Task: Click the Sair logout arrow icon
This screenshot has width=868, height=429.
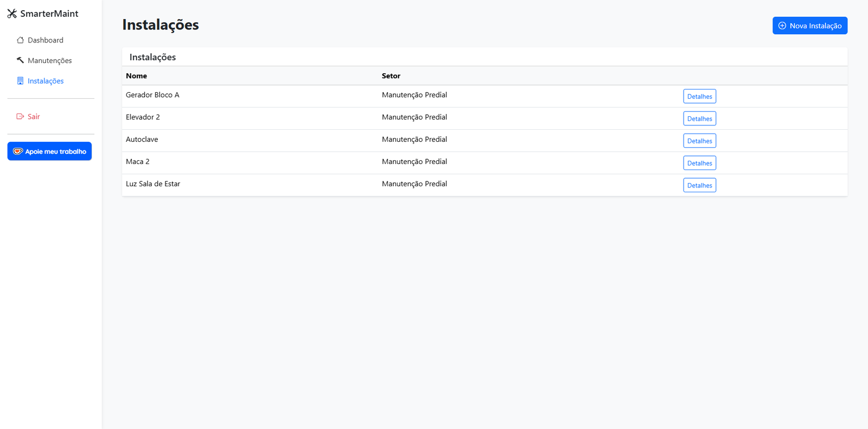Action: (20, 116)
